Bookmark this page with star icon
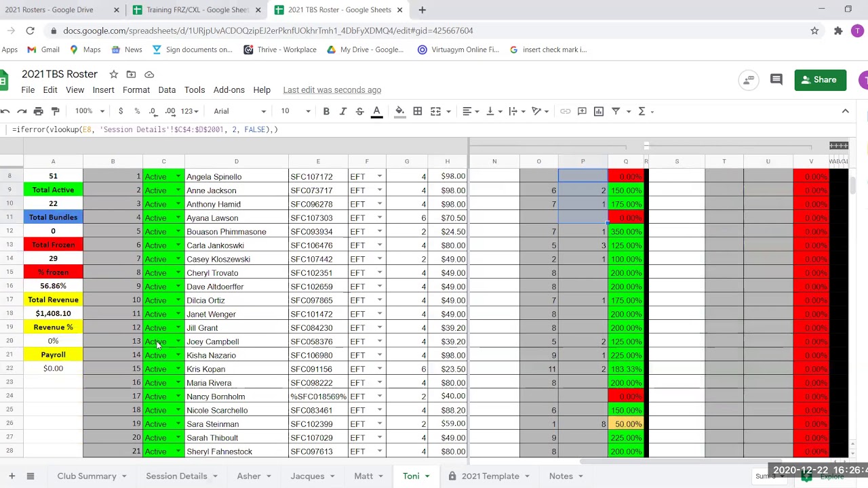 [x=814, y=30]
